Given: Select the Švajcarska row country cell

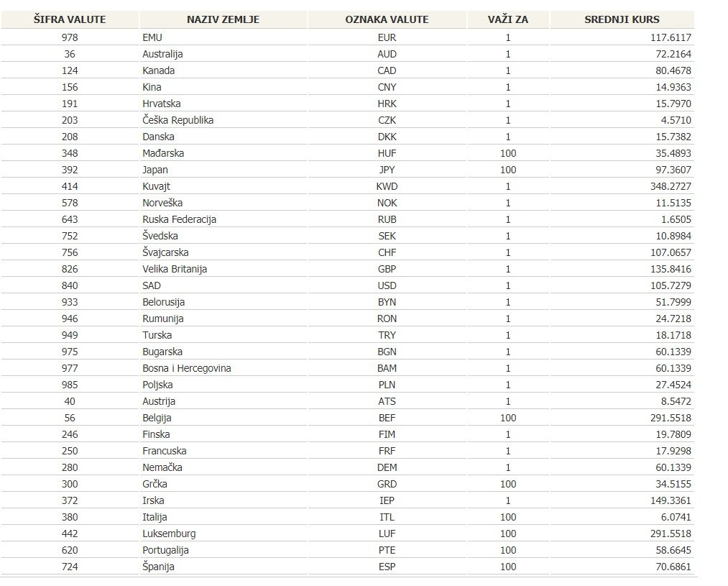Looking at the screenshot, I should click(x=165, y=252).
